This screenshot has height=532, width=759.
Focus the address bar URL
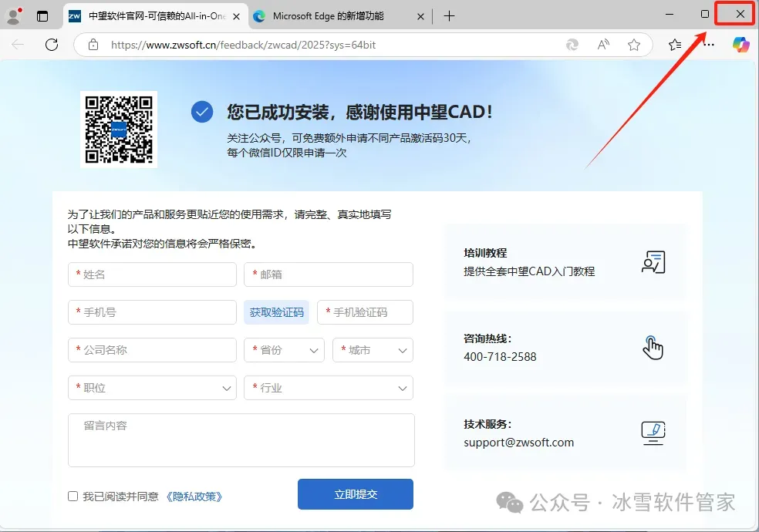(x=244, y=45)
